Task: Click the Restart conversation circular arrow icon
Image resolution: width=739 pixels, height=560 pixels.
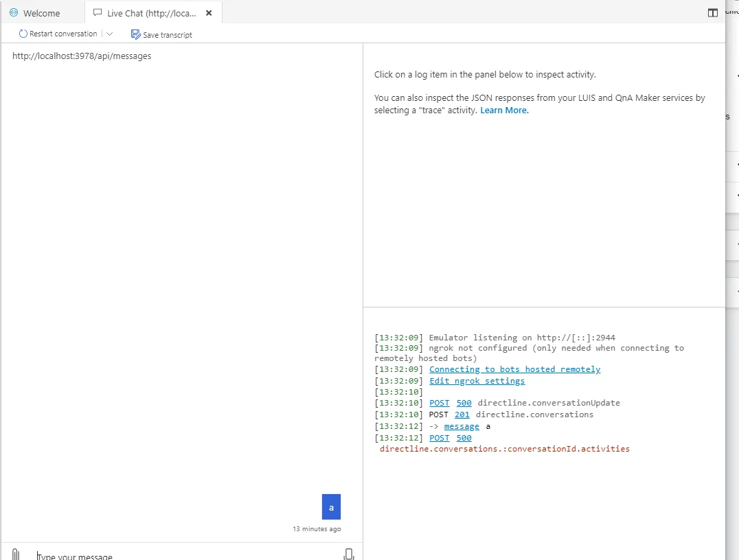Action: tap(23, 34)
